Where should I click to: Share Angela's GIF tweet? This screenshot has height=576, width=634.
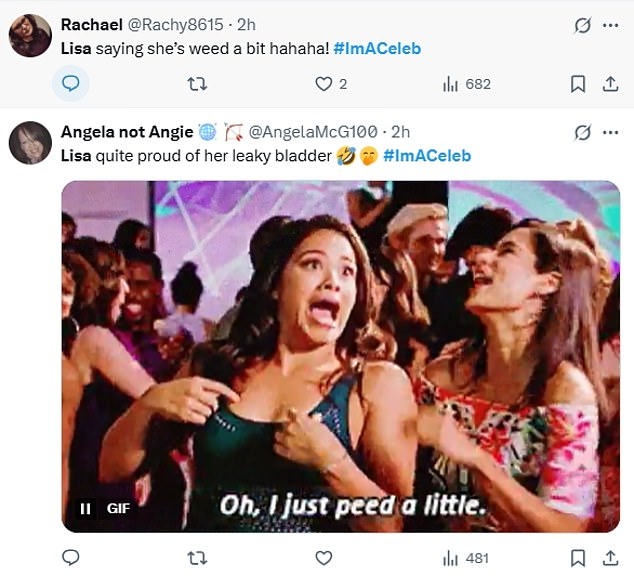point(607,557)
